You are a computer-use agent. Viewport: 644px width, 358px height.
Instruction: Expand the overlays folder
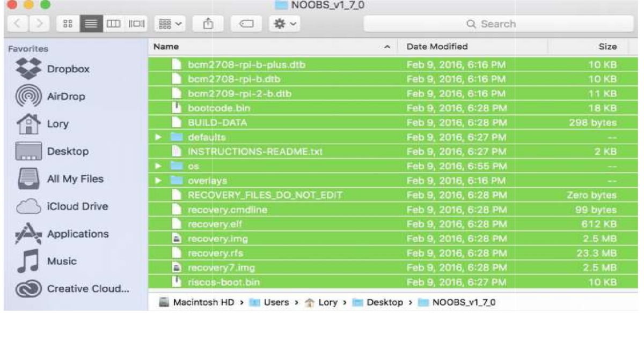(158, 181)
